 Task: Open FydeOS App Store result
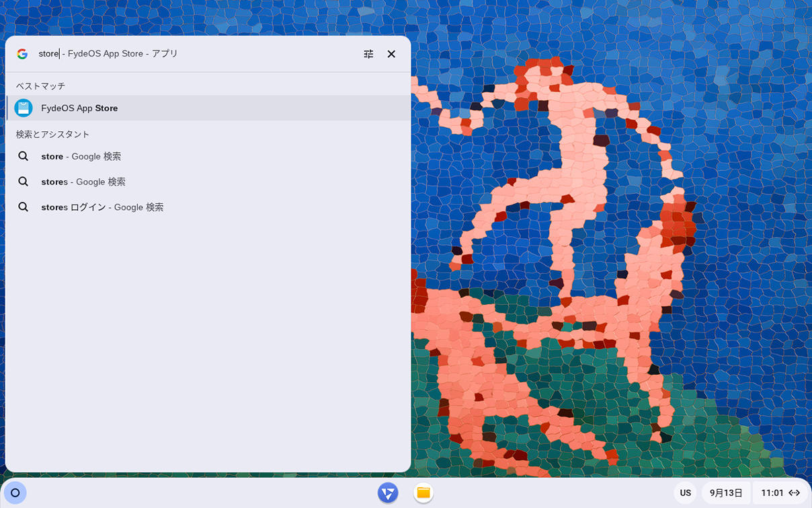pos(208,108)
